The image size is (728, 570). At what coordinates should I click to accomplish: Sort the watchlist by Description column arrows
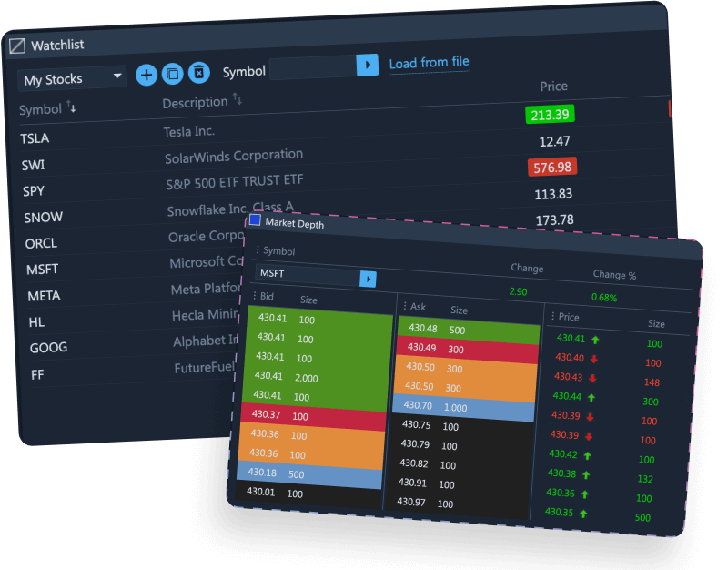[x=238, y=98]
